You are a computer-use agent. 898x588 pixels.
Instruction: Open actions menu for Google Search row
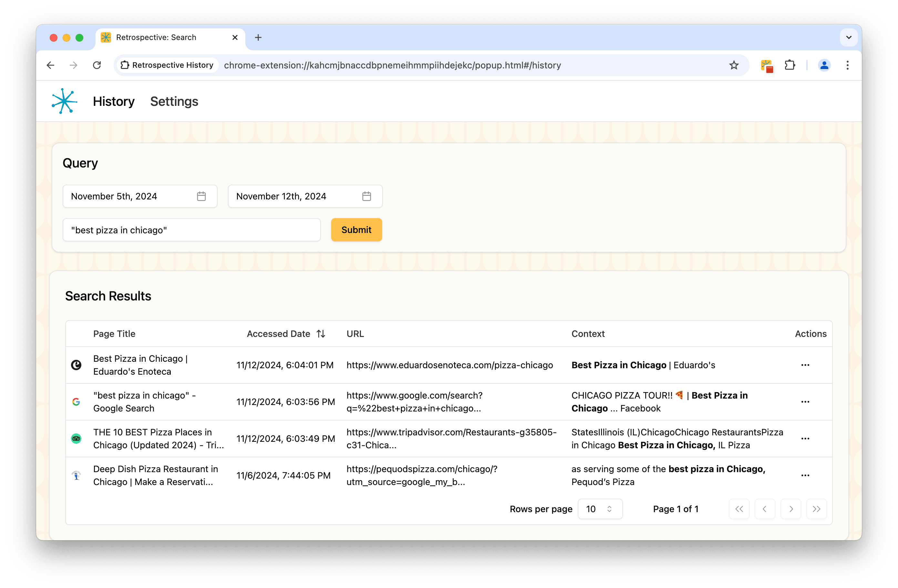click(x=805, y=402)
